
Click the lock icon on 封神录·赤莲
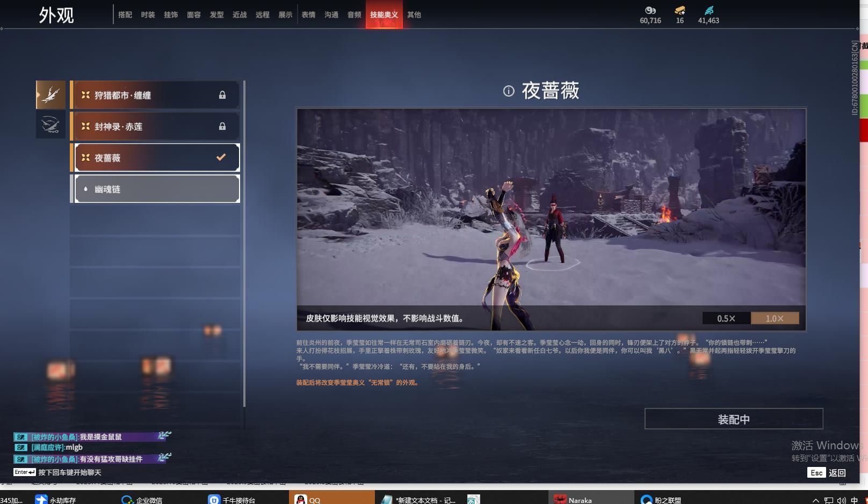[222, 127]
